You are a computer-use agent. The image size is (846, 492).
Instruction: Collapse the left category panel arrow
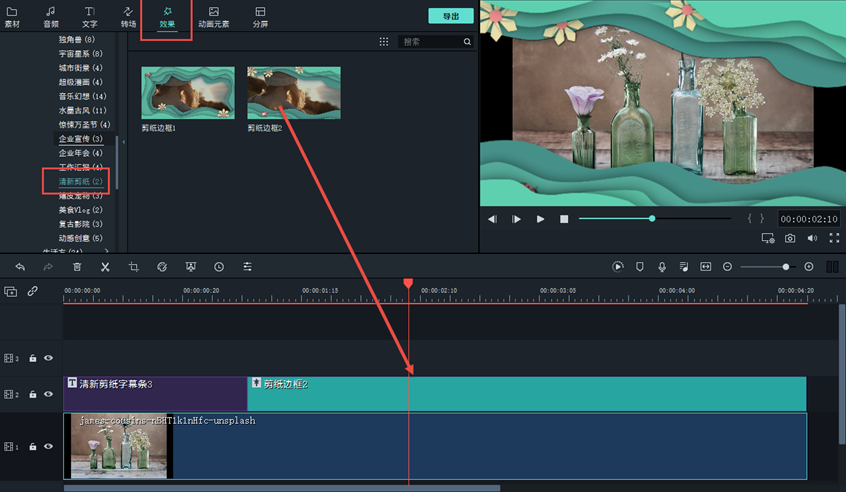(123, 142)
